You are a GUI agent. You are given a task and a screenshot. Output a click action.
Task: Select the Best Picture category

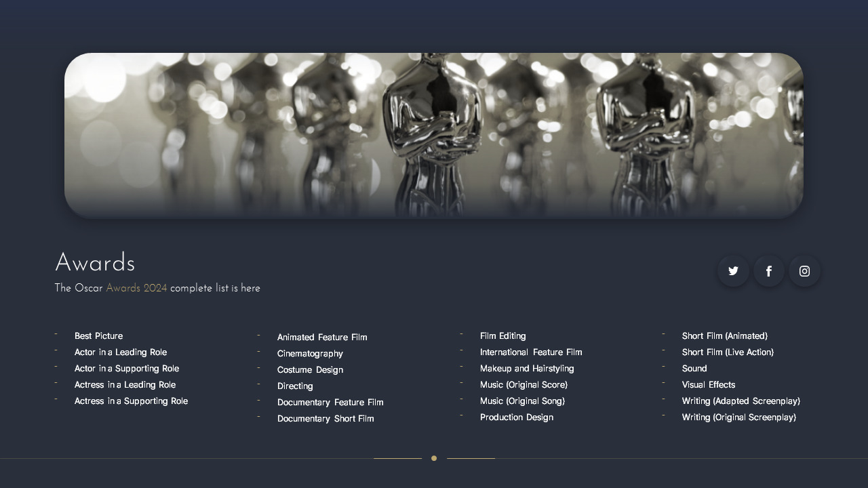point(98,335)
